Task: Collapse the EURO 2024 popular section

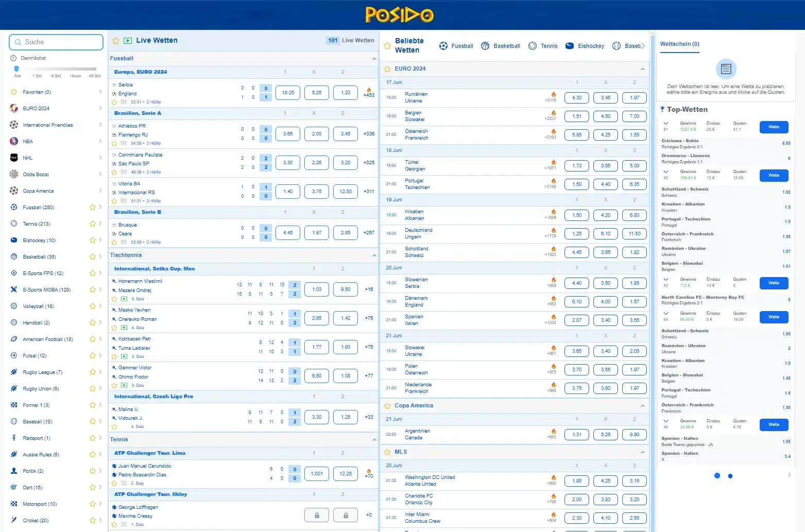Action: 642,69
